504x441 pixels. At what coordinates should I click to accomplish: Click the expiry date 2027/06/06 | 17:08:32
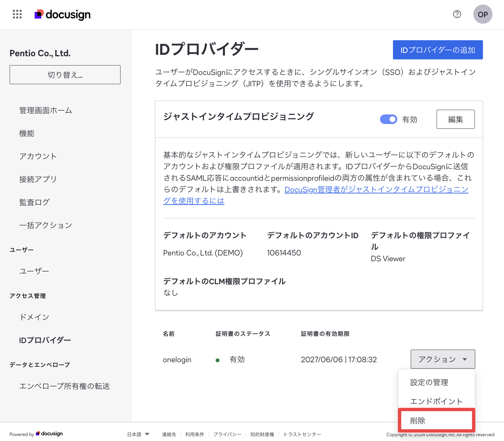339,360
